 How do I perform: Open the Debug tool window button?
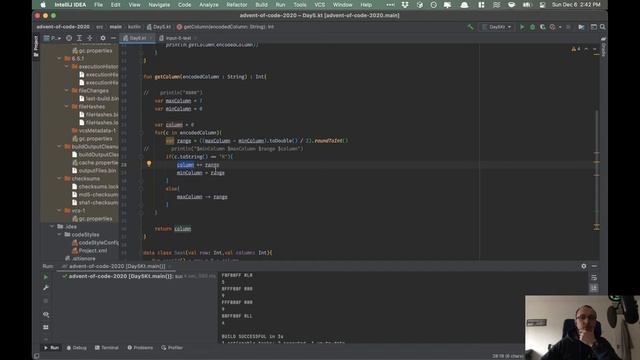coord(77,348)
